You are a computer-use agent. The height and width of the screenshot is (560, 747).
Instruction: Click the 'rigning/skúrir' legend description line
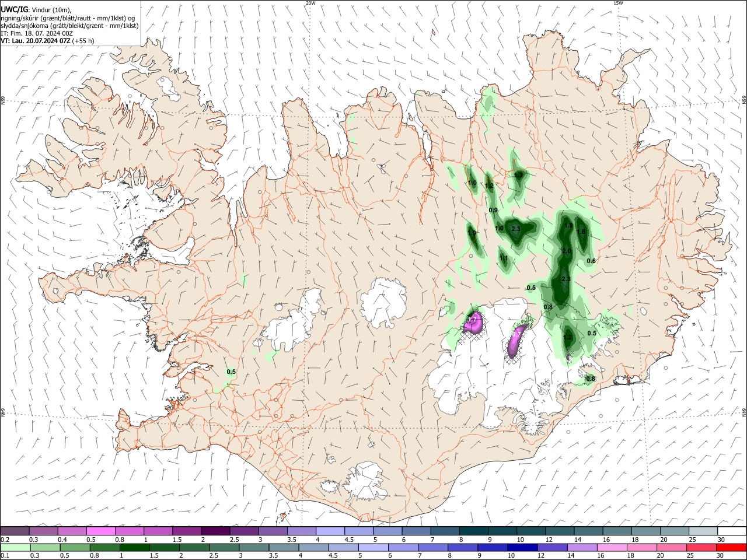pos(68,18)
